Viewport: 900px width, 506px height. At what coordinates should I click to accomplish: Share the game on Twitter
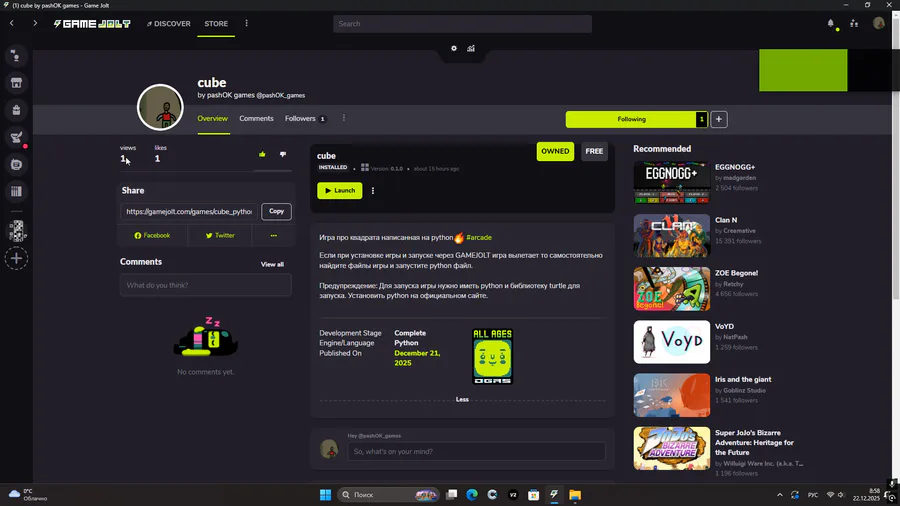tap(220, 235)
